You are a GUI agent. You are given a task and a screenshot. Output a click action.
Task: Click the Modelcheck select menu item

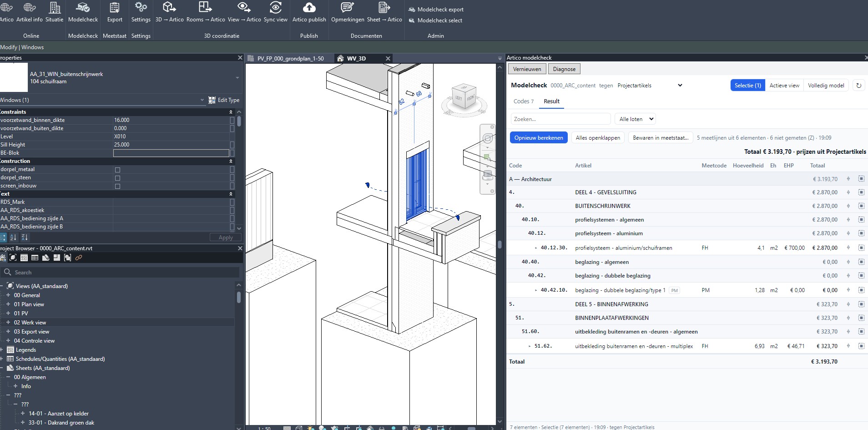coord(435,20)
